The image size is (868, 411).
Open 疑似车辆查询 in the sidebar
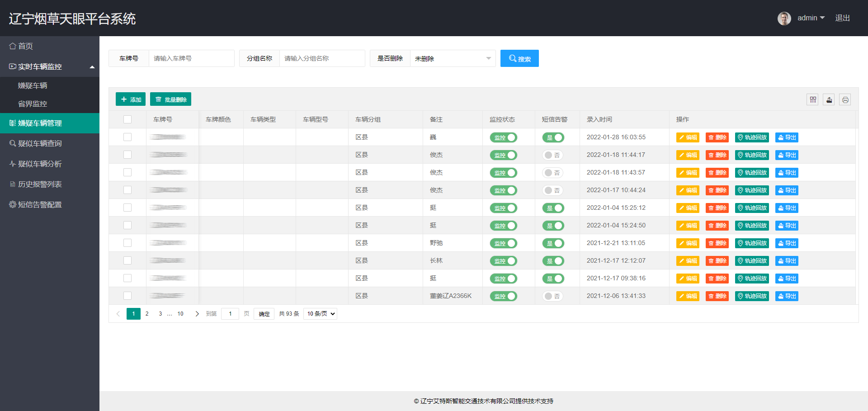coord(40,143)
